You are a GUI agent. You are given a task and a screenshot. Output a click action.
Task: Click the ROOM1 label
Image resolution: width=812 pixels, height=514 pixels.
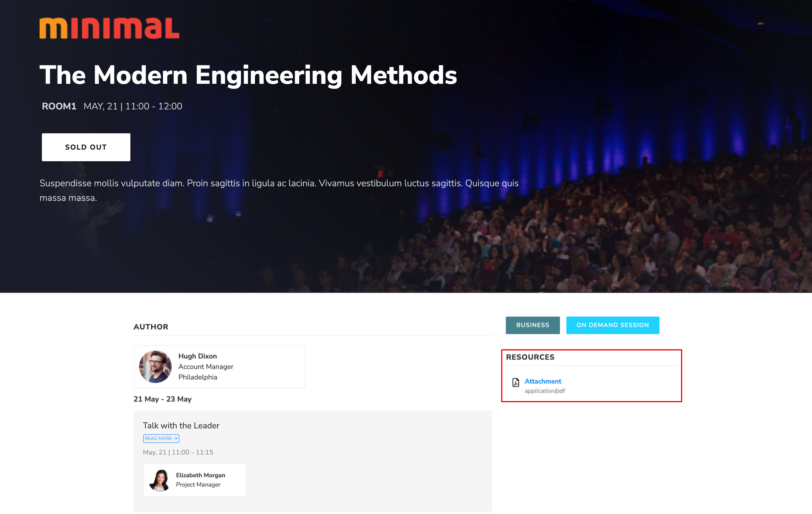pyautogui.click(x=59, y=106)
